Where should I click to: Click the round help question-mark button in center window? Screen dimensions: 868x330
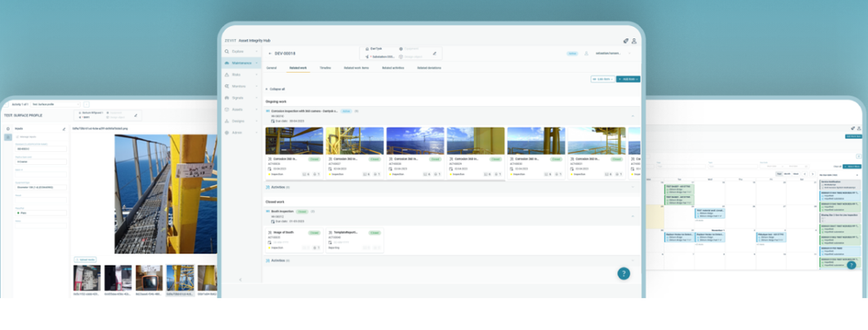pos(623,273)
